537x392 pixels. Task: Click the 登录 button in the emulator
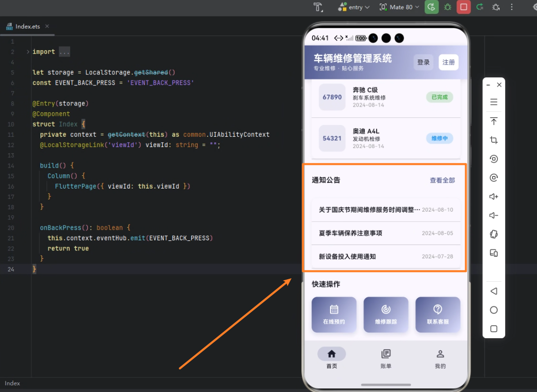[x=423, y=63]
